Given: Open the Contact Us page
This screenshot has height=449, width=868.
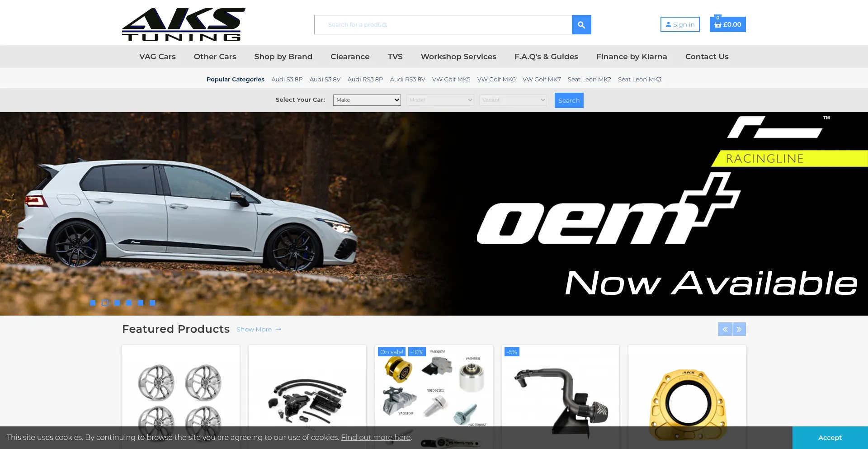Looking at the screenshot, I should coord(707,57).
